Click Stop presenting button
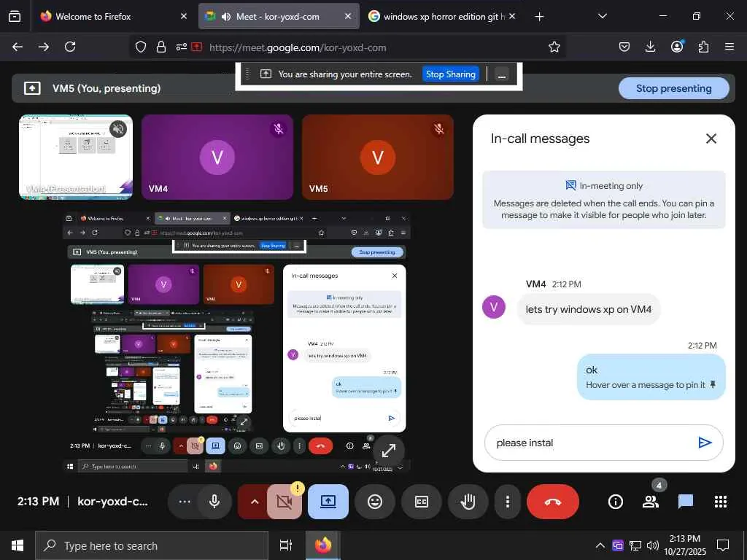This screenshot has width=747, height=560. (673, 88)
